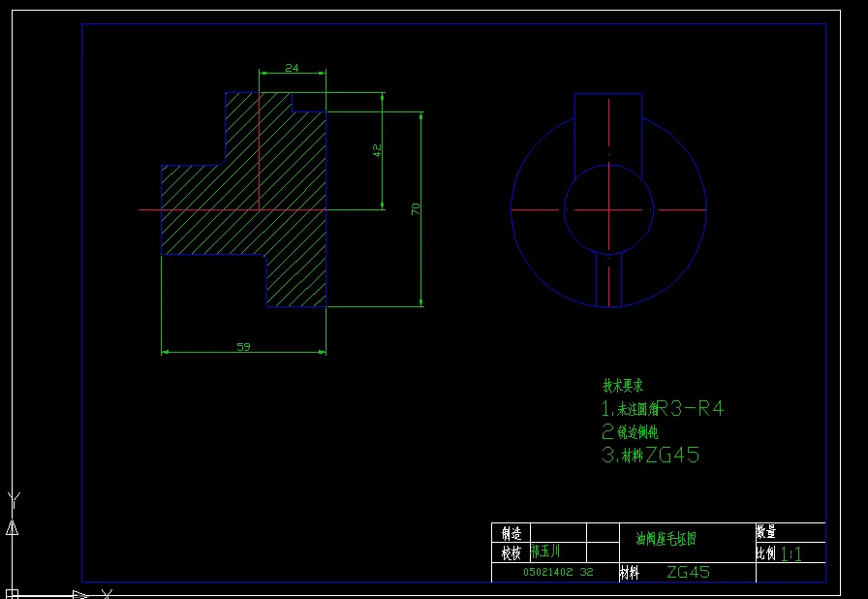The image size is (868, 599).
Task: Select the "24" dimension text
Action: (292, 68)
